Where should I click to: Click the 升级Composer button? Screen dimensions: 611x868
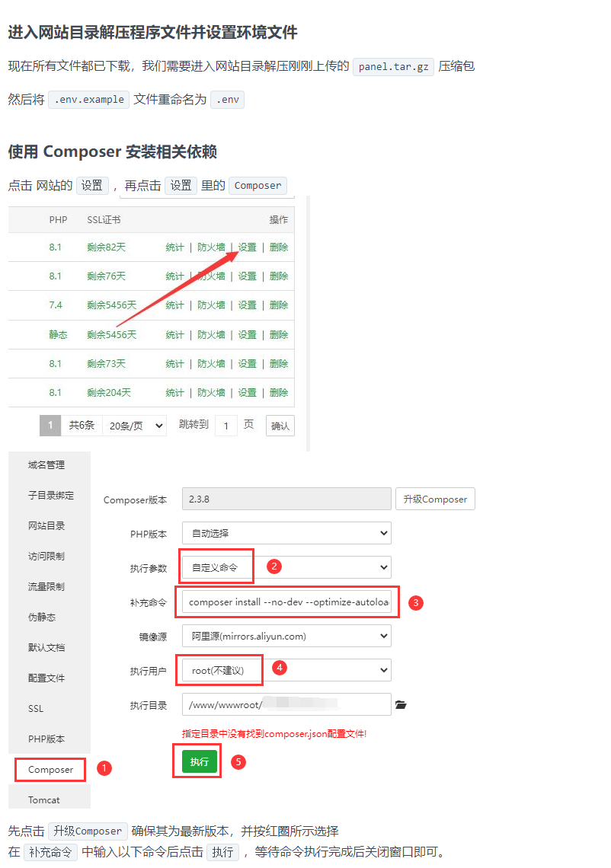tap(435, 499)
